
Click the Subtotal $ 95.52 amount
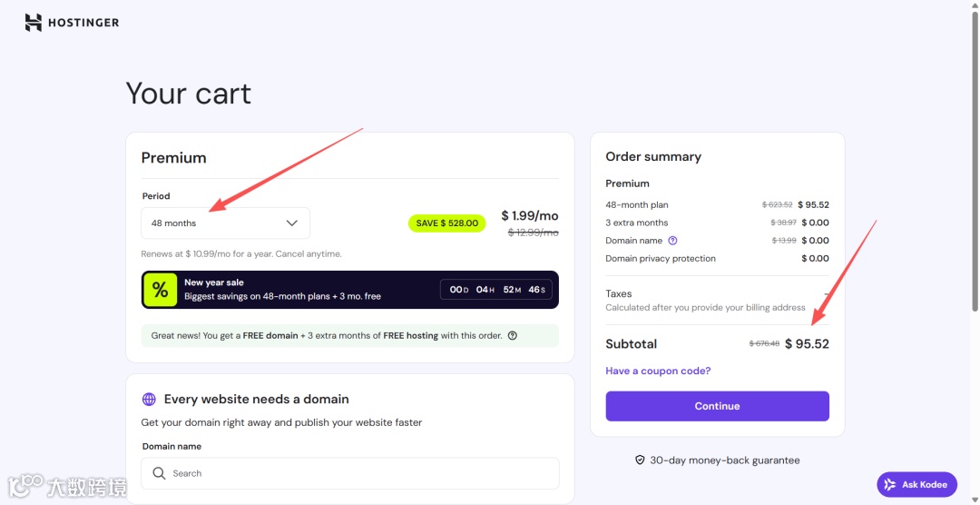pos(807,344)
